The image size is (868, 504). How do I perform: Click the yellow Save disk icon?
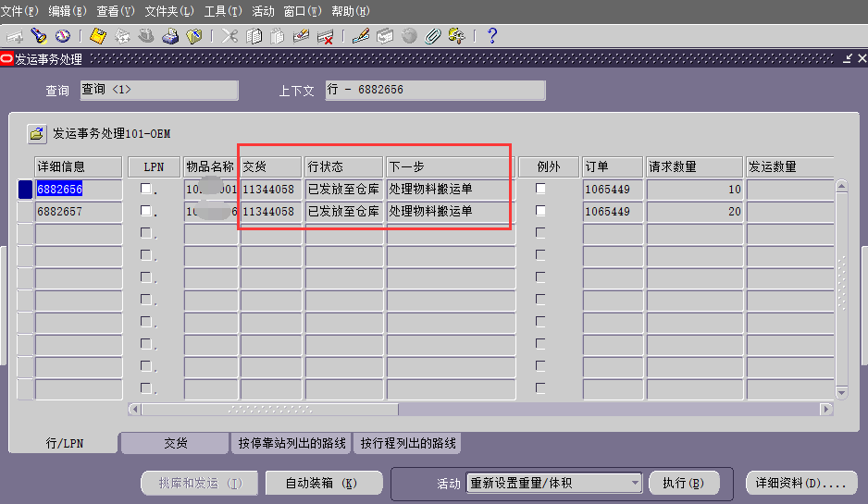pyautogui.click(x=97, y=36)
